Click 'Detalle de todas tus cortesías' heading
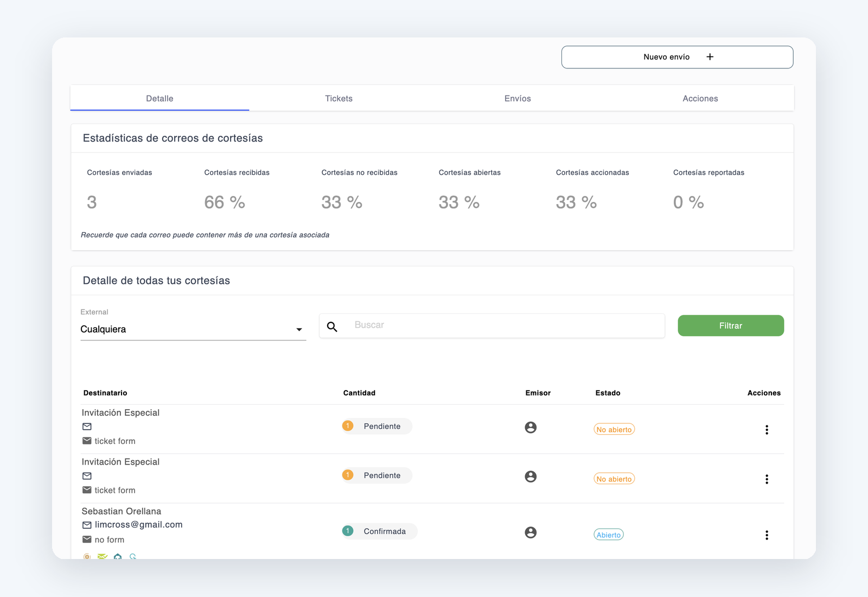 pyautogui.click(x=156, y=281)
